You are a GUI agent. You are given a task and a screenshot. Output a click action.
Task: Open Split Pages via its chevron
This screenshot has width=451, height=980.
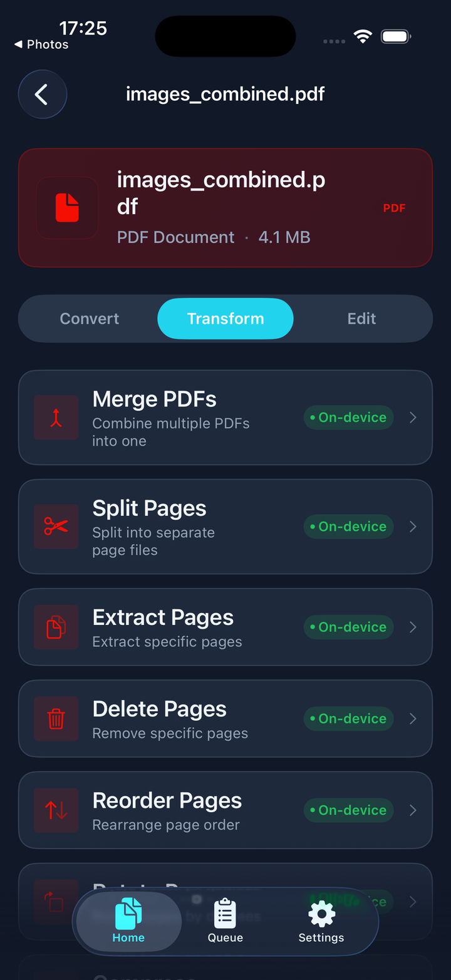tap(413, 527)
